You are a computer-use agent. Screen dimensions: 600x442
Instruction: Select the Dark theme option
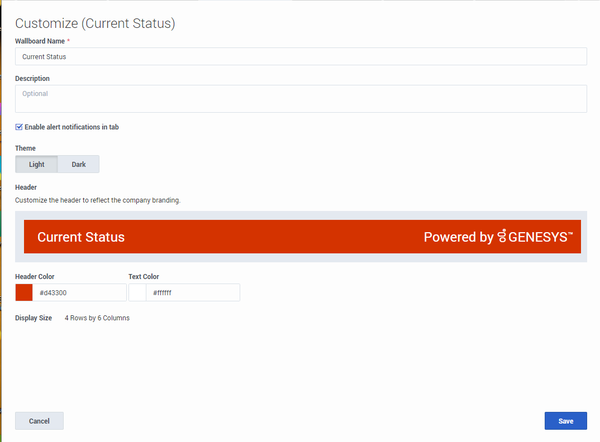click(x=78, y=164)
